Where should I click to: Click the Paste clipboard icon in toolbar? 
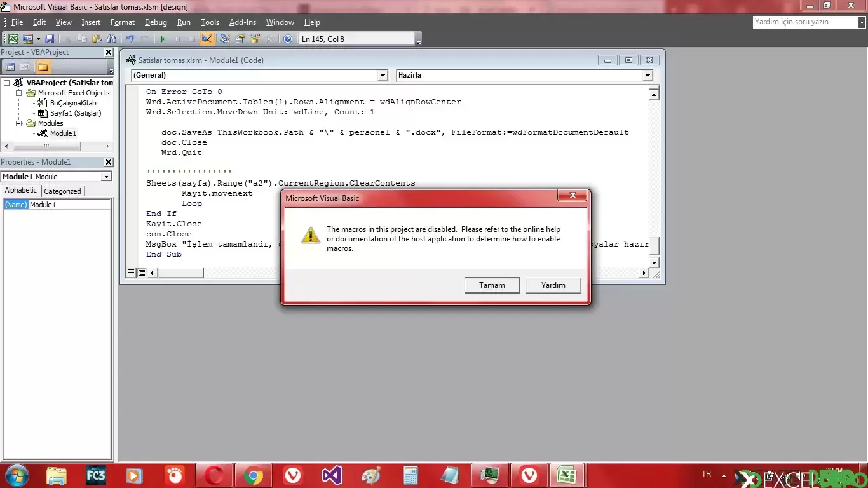[x=97, y=39]
